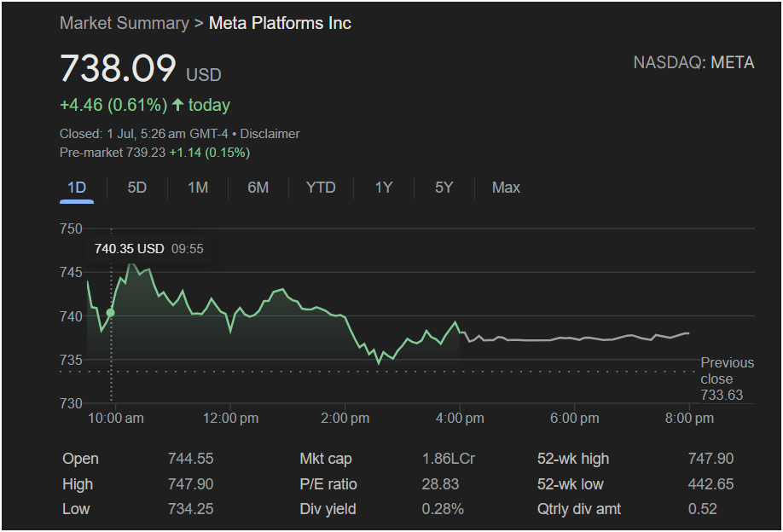This screenshot has width=783, height=532.
Task: Click the 8:00 pm axis label
Action: pyautogui.click(x=689, y=419)
